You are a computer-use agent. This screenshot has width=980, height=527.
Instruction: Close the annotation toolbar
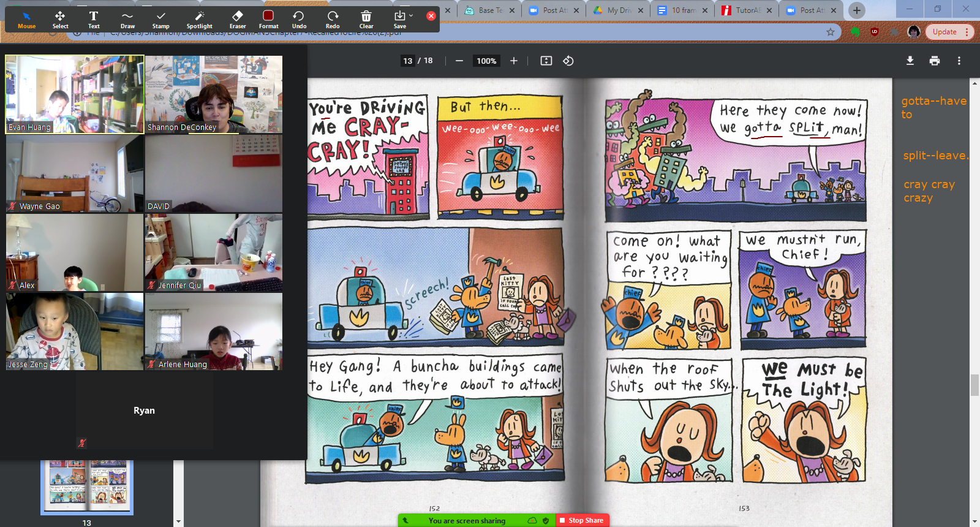pyautogui.click(x=431, y=16)
